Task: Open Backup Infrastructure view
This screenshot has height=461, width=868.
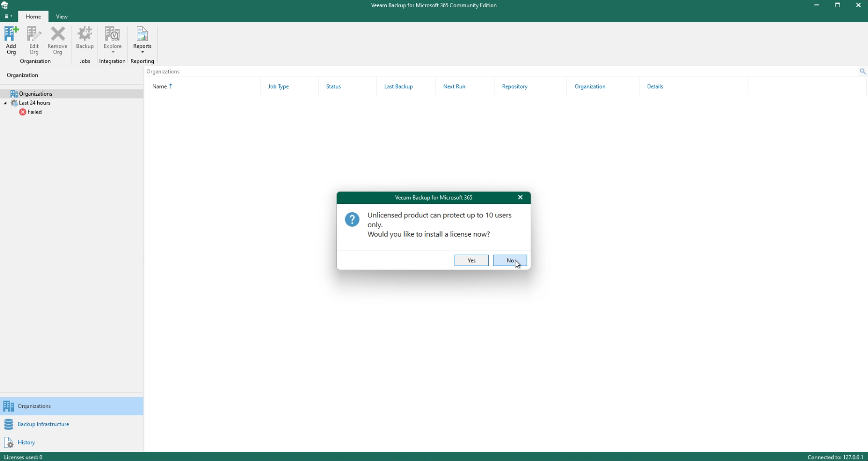Action: [x=43, y=424]
